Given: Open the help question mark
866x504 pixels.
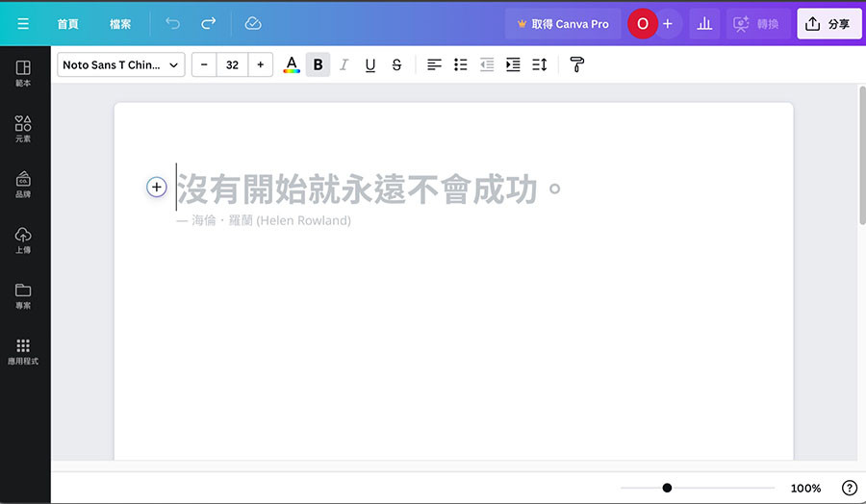Looking at the screenshot, I should tap(850, 488).
